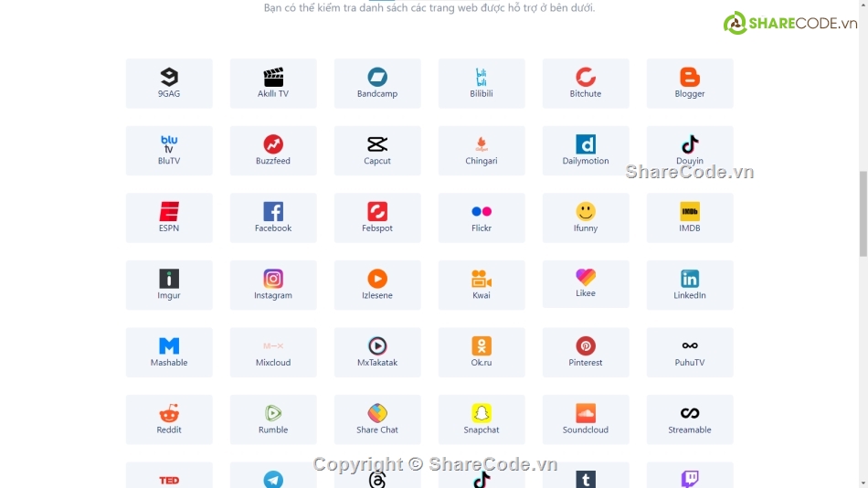
Task: Click the Kwai camera icon
Action: tap(481, 279)
